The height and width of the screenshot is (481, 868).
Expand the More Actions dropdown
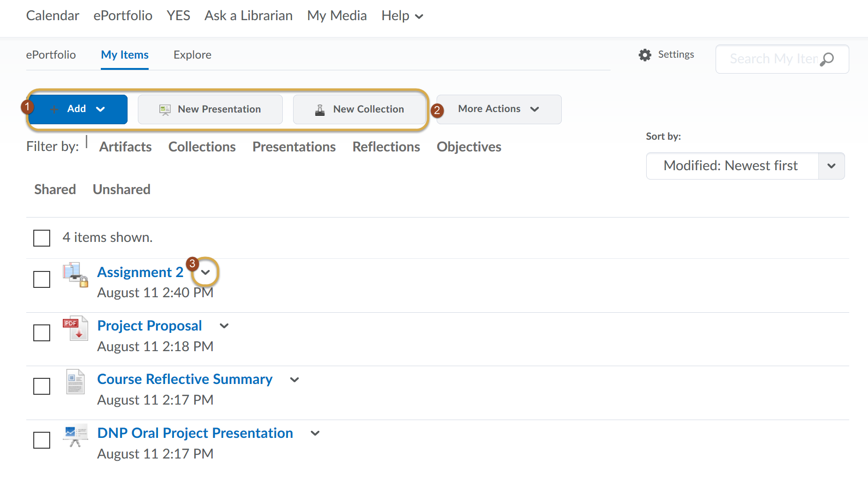(499, 109)
